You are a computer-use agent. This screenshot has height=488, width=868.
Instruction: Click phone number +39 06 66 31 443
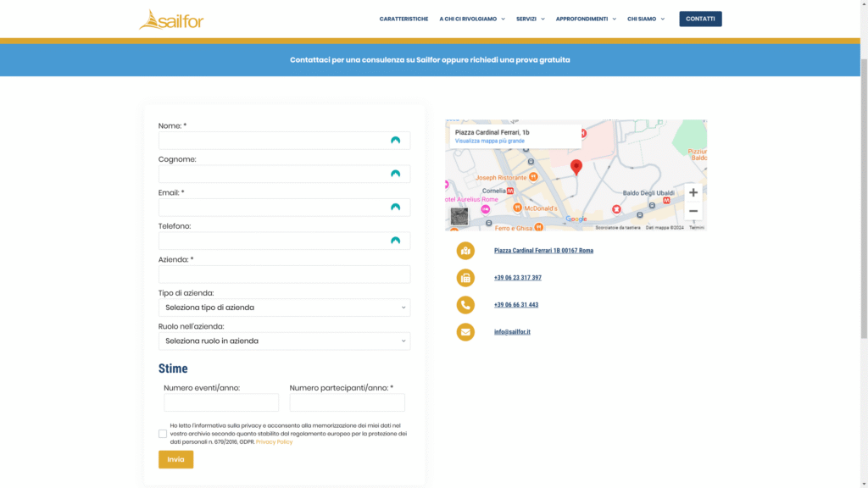point(516,305)
